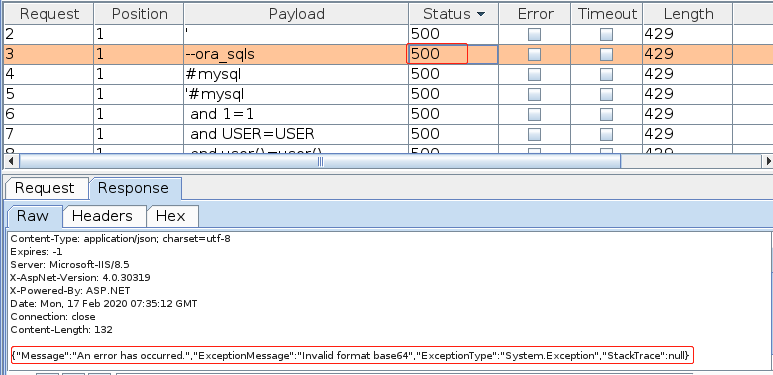The image size is (773, 375).
Task: Select the '#mysql' payload in request 4
Action: pos(296,74)
